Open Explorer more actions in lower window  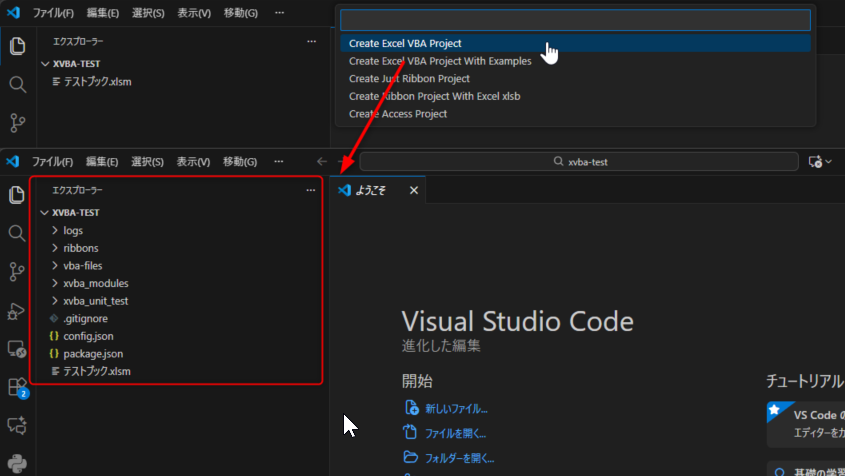[x=311, y=190]
